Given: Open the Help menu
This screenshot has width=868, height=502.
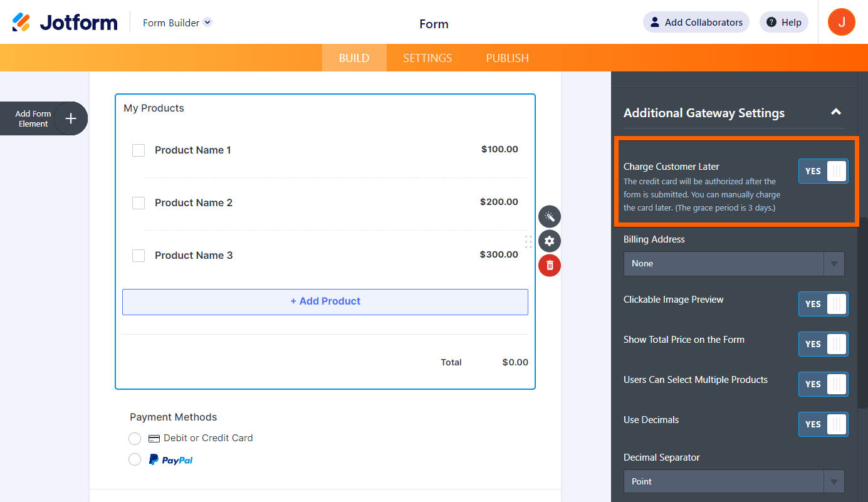Looking at the screenshot, I should (x=783, y=22).
